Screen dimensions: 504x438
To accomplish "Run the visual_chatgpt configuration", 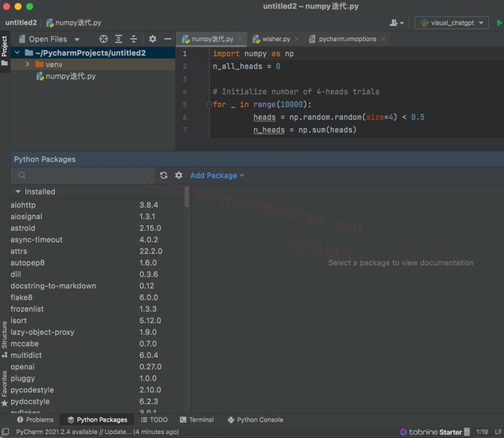I will pos(499,23).
